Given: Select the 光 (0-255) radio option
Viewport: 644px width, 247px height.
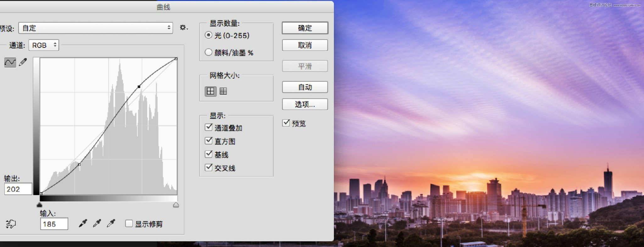Looking at the screenshot, I should (x=208, y=35).
